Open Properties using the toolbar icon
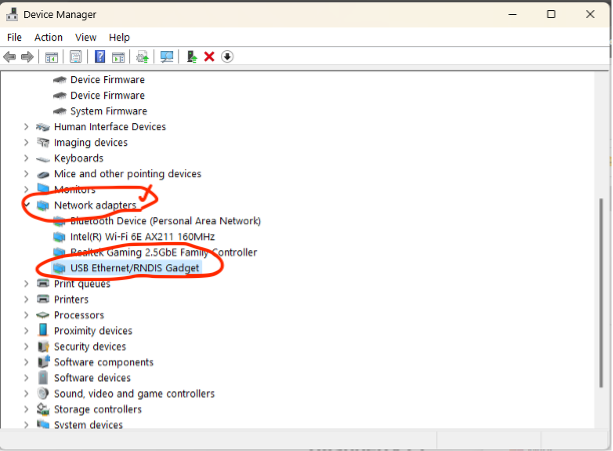 pyautogui.click(x=76, y=57)
